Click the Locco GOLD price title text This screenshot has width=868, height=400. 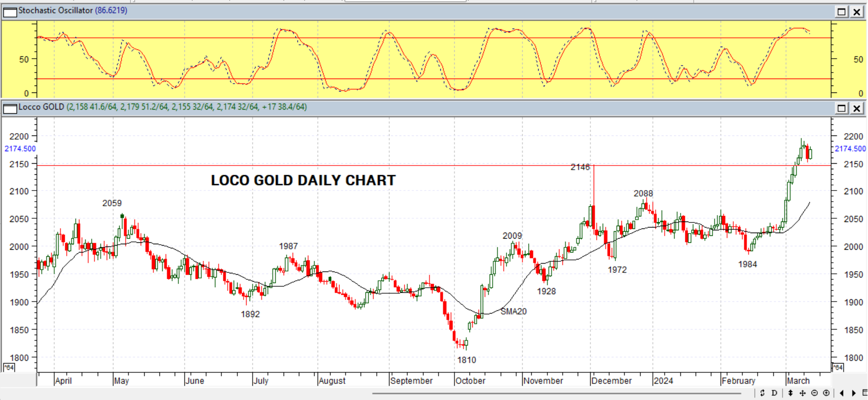162,107
